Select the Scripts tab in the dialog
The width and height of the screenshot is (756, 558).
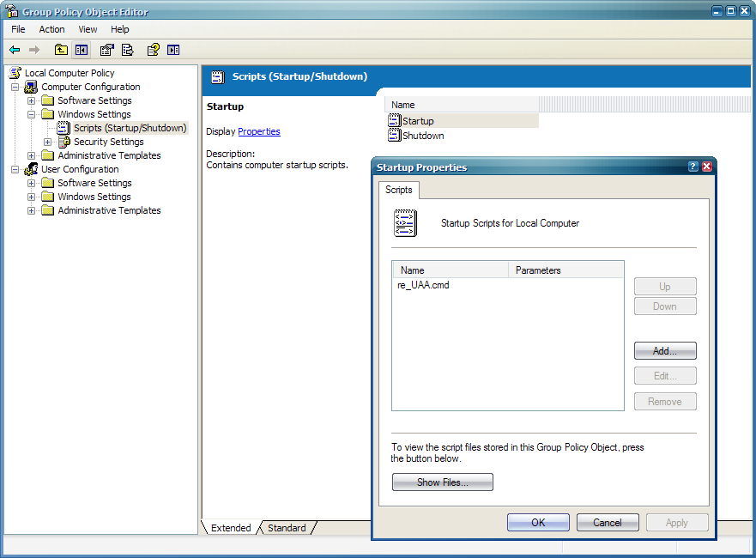(x=399, y=190)
